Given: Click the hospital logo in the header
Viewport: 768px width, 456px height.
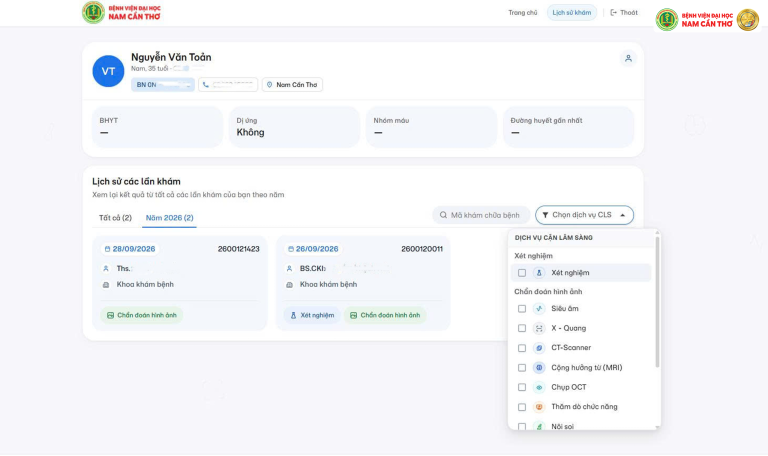Looking at the screenshot, I should [x=121, y=12].
